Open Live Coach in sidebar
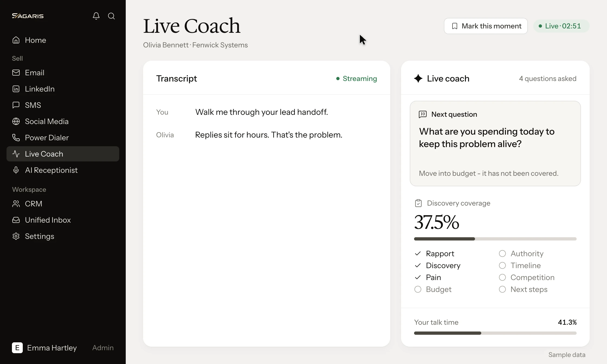Image resolution: width=607 pixels, height=364 pixels. click(x=63, y=154)
